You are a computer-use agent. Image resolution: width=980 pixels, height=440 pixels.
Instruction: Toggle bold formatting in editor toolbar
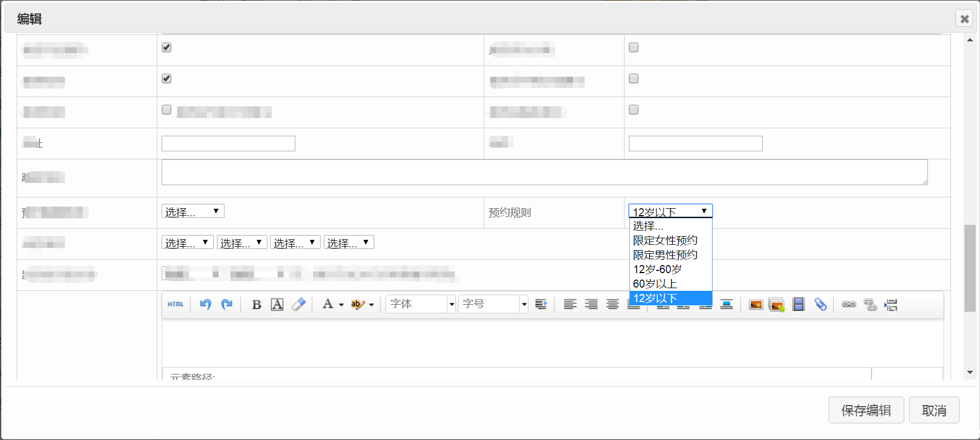257,305
